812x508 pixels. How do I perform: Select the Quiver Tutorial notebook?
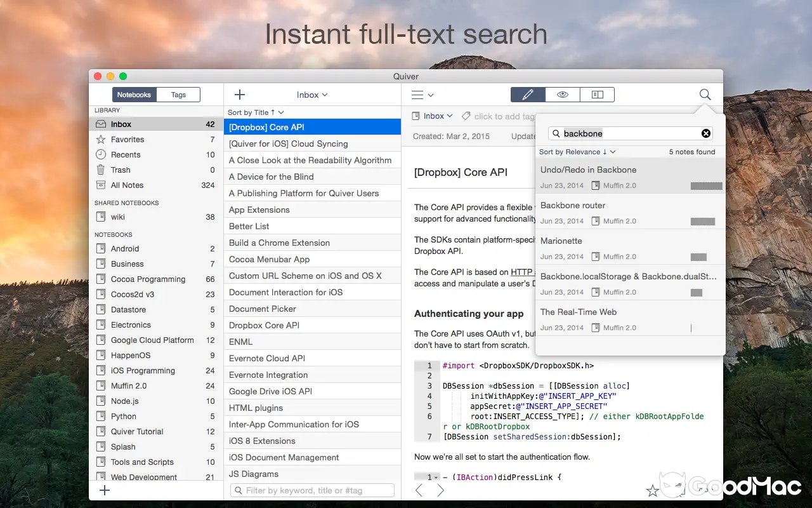(156, 432)
